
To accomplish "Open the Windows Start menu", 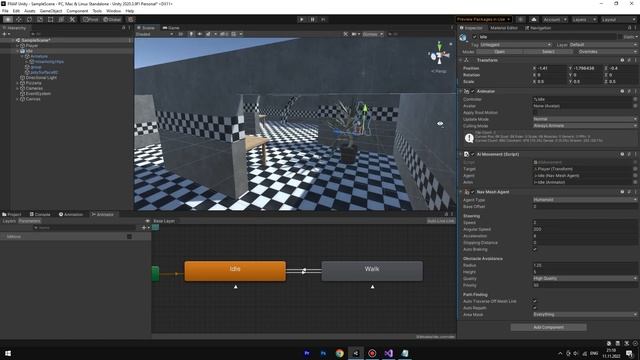I will click(7, 353).
